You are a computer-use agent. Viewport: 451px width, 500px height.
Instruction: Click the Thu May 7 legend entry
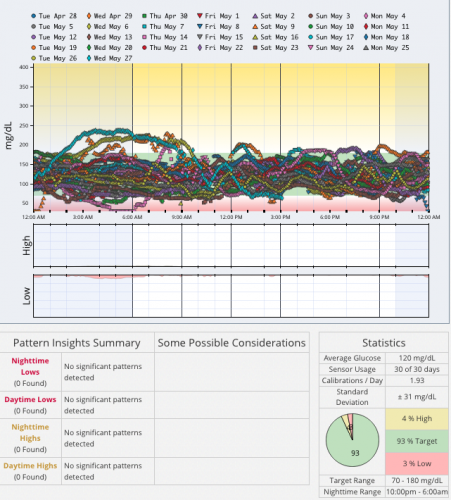163,27
